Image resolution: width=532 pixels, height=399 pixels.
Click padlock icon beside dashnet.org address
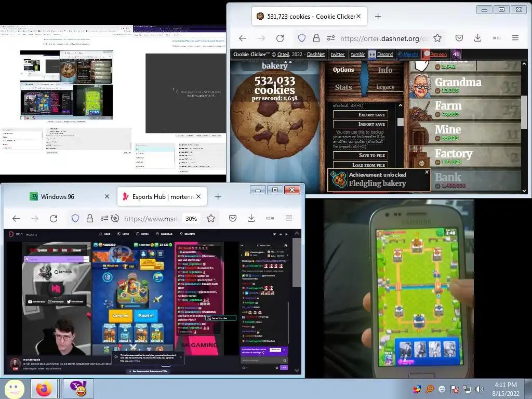click(316, 38)
